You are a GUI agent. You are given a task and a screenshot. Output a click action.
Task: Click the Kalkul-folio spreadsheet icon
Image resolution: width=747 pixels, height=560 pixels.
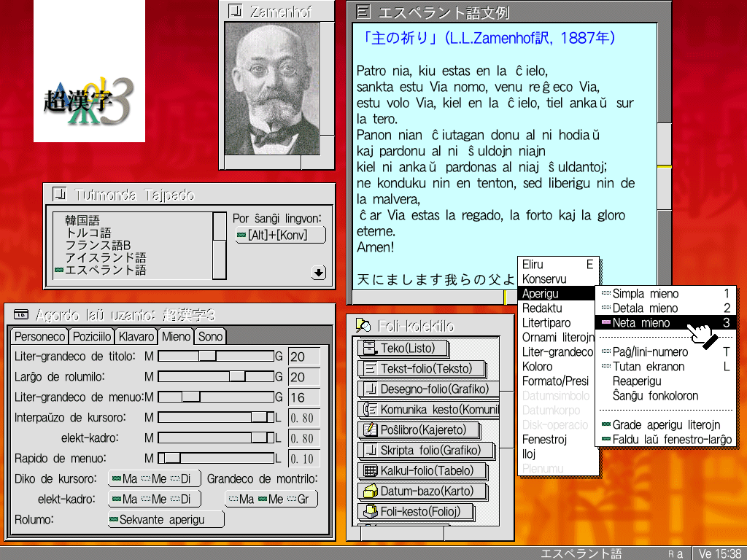click(x=369, y=471)
